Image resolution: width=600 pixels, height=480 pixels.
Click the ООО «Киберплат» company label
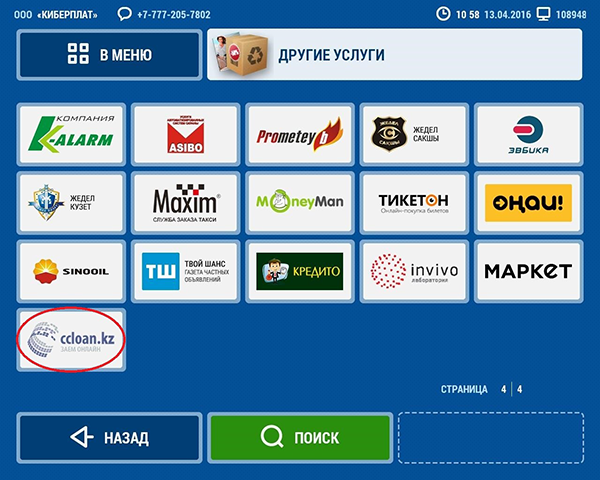(x=55, y=15)
